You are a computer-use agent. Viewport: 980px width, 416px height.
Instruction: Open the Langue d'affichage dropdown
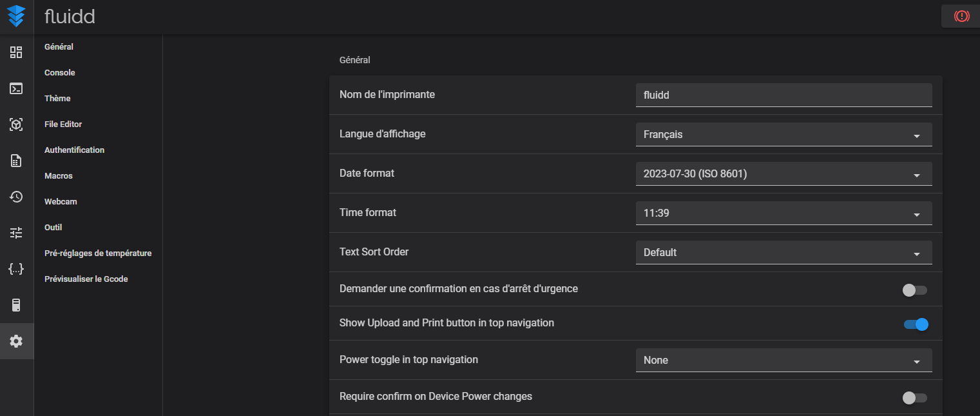[x=783, y=135]
